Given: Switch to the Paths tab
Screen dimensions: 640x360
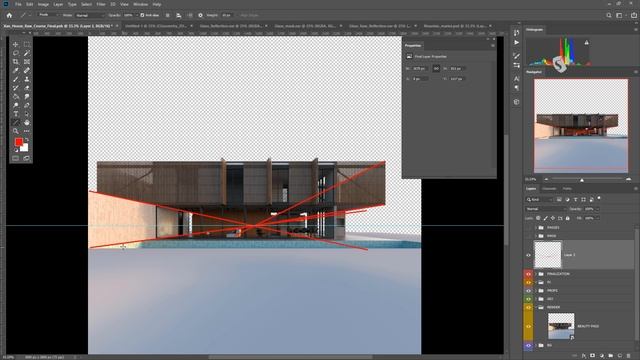Looking at the screenshot, I should tap(567, 189).
